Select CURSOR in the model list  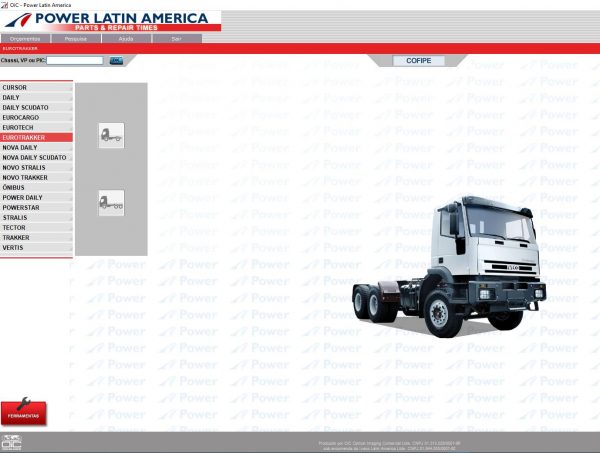point(36,88)
